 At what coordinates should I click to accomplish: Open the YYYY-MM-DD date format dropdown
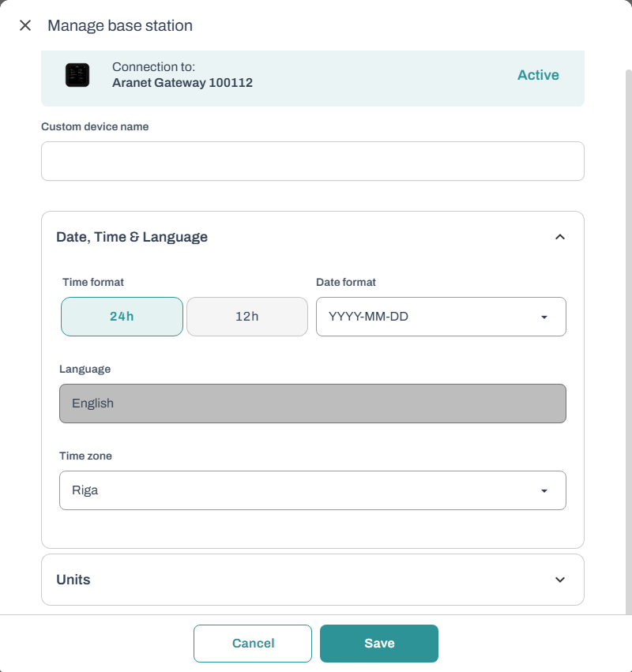pos(427,317)
